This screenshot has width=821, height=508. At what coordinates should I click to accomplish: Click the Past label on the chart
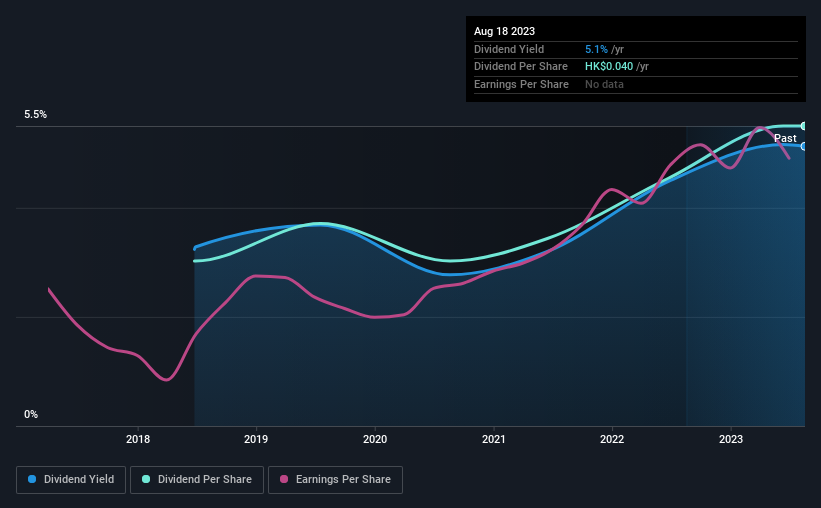point(785,138)
